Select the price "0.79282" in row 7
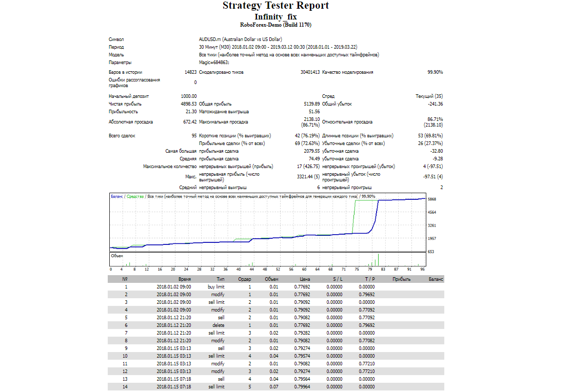Image resolution: width=571 pixels, height=392 pixels. [x=302, y=333]
